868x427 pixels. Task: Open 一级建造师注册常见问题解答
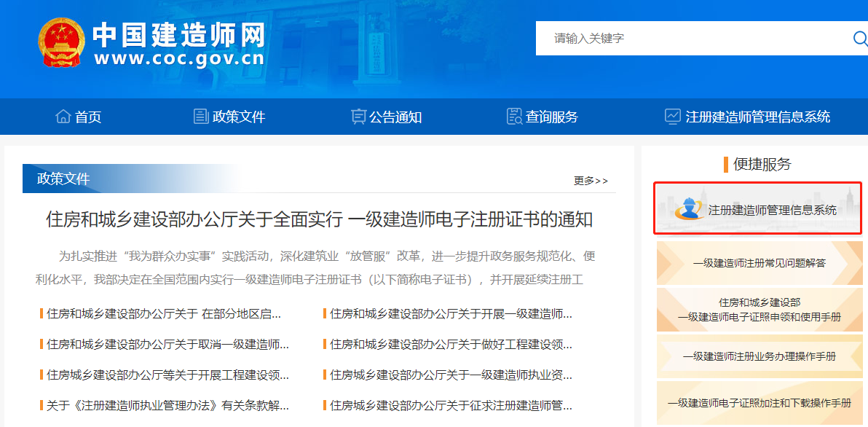(759, 263)
